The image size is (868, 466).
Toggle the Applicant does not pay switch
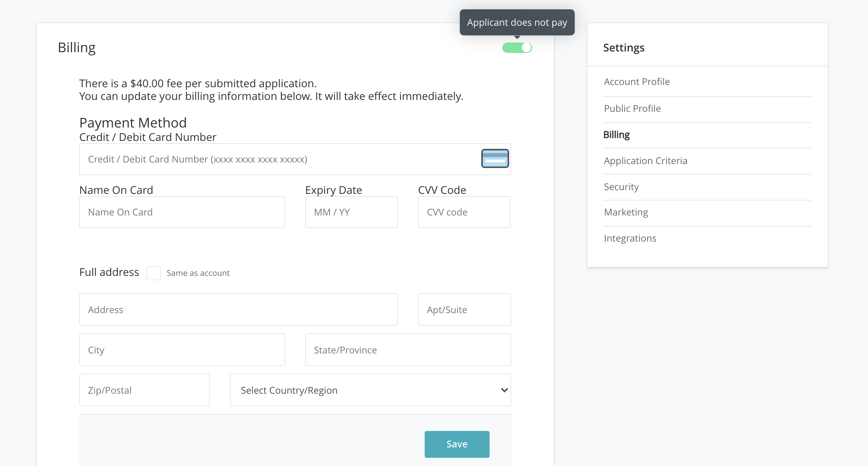tap(517, 48)
